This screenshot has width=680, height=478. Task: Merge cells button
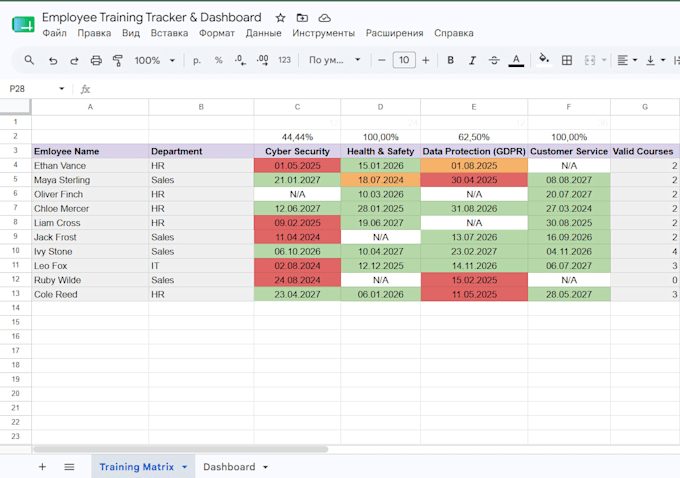coord(590,60)
